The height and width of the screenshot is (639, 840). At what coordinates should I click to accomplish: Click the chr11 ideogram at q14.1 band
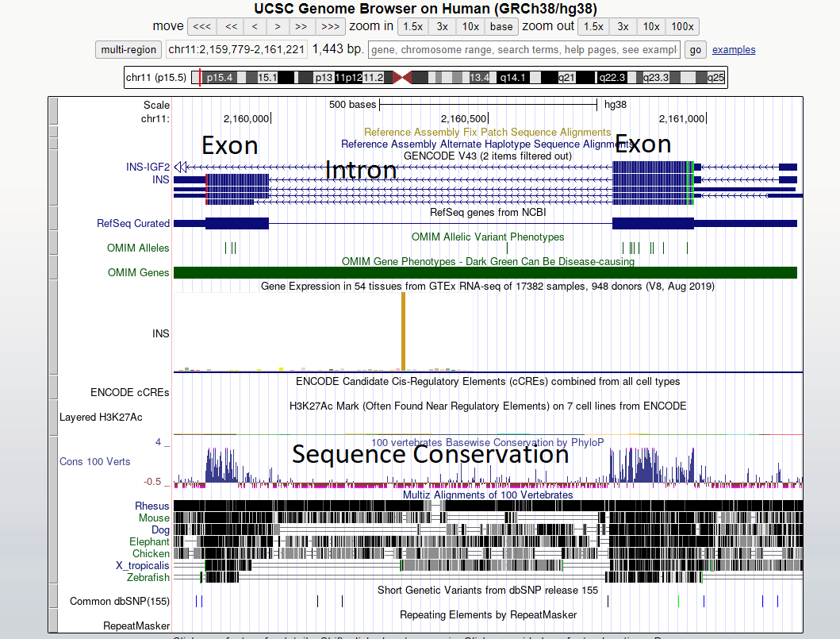pyautogui.click(x=512, y=78)
